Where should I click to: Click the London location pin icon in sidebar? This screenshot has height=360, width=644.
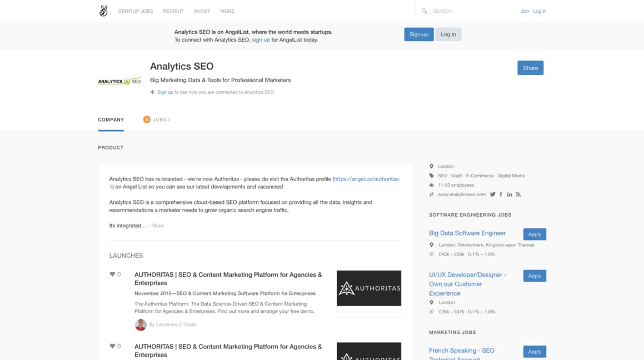(431, 166)
